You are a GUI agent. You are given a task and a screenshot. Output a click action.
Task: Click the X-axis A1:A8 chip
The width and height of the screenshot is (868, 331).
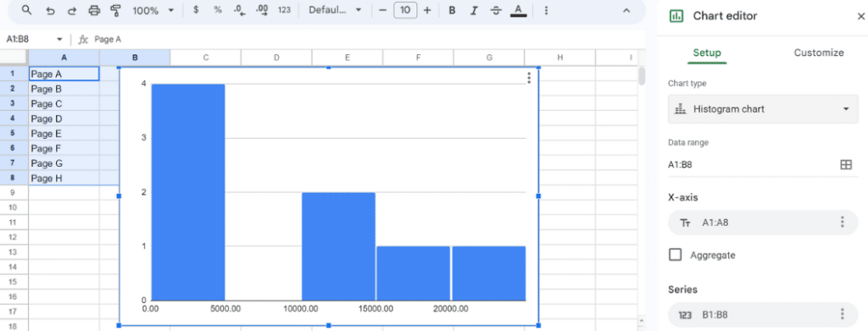pos(763,222)
